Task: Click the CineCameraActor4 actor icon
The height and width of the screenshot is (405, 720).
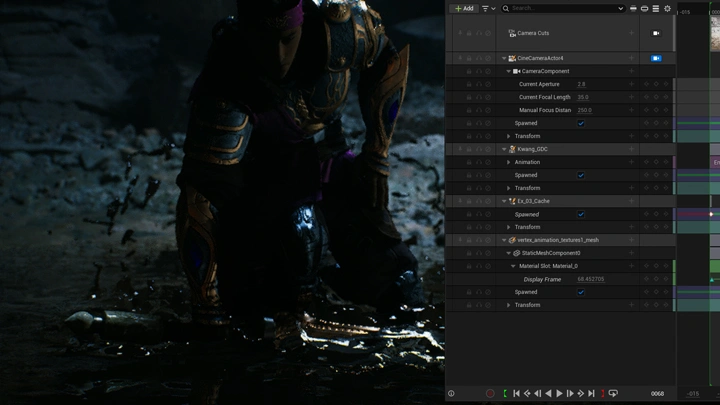Action: click(x=512, y=58)
